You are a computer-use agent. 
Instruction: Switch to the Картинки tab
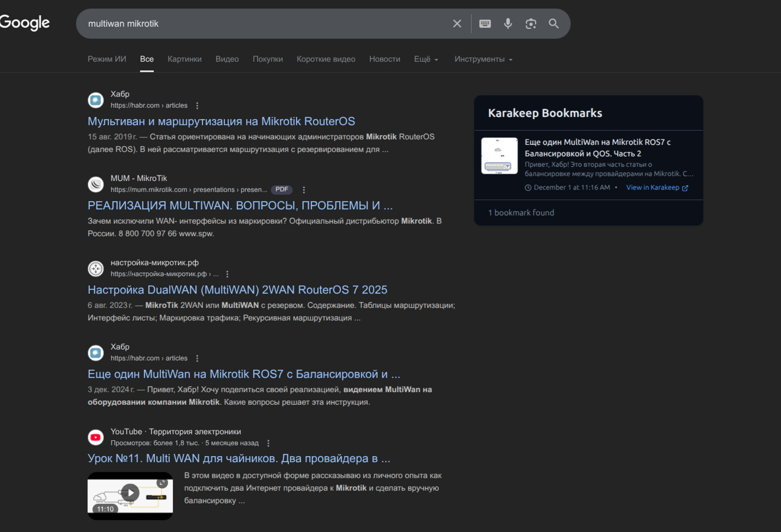coord(184,59)
